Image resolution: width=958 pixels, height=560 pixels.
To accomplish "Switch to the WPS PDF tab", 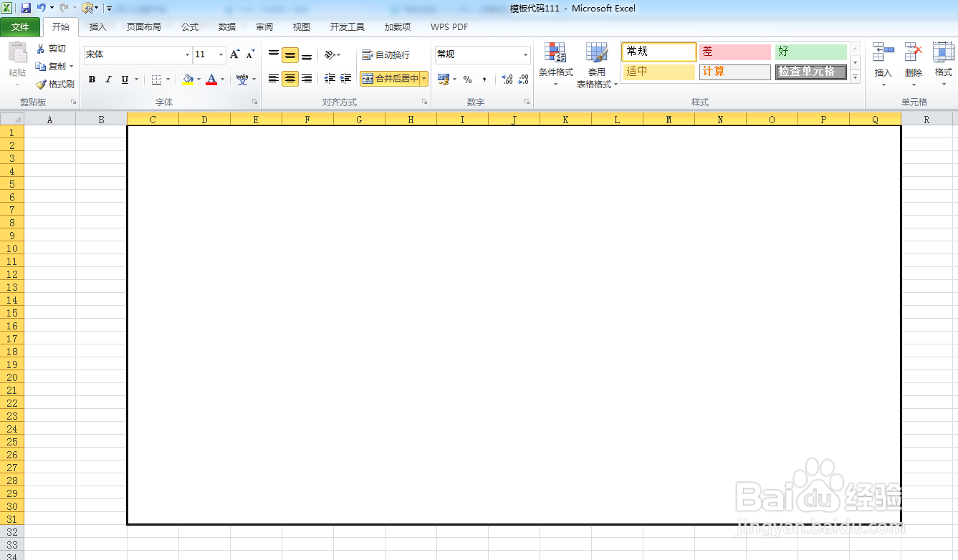I will tap(449, 27).
